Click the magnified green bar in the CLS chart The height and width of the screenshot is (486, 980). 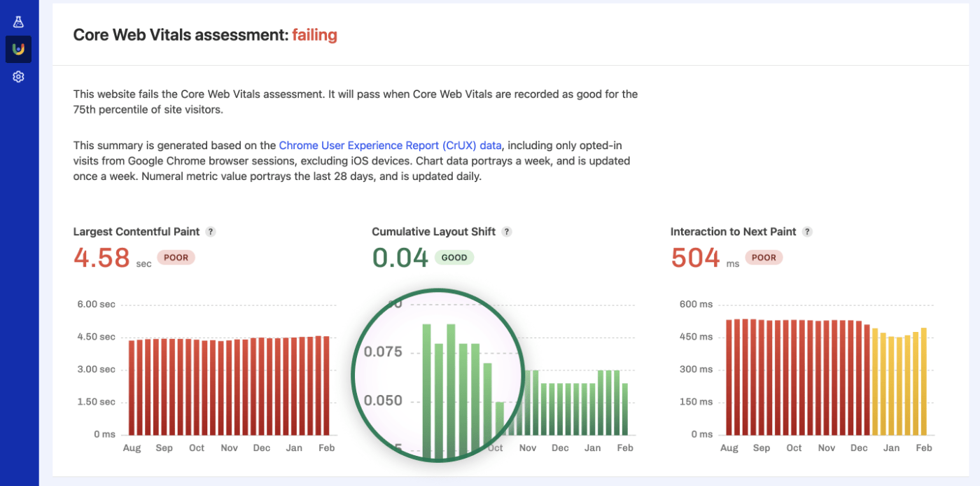(x=427, y=378)
